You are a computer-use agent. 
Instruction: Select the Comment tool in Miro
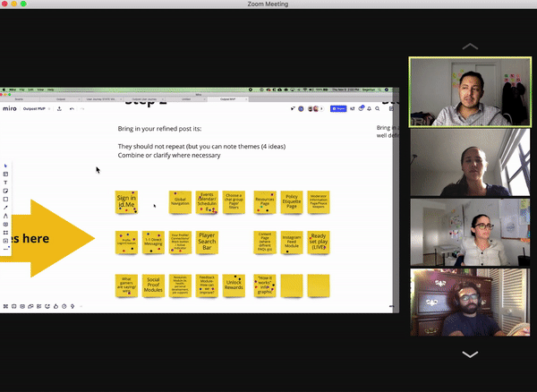5,225
